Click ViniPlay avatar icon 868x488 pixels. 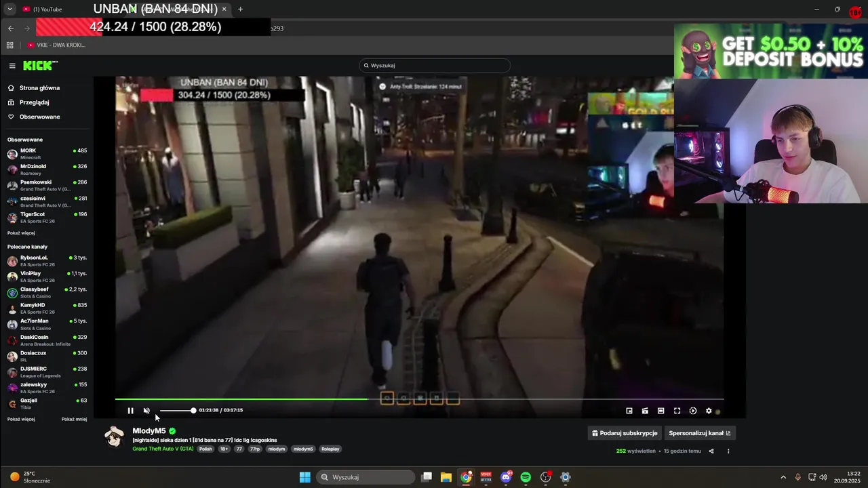(12, 277)
